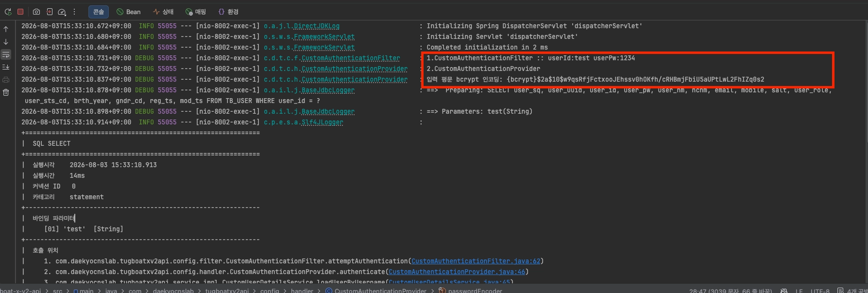Click the exit icon with the red arrow
This screenshot has height=293, width=868.
tap(49, 12)
